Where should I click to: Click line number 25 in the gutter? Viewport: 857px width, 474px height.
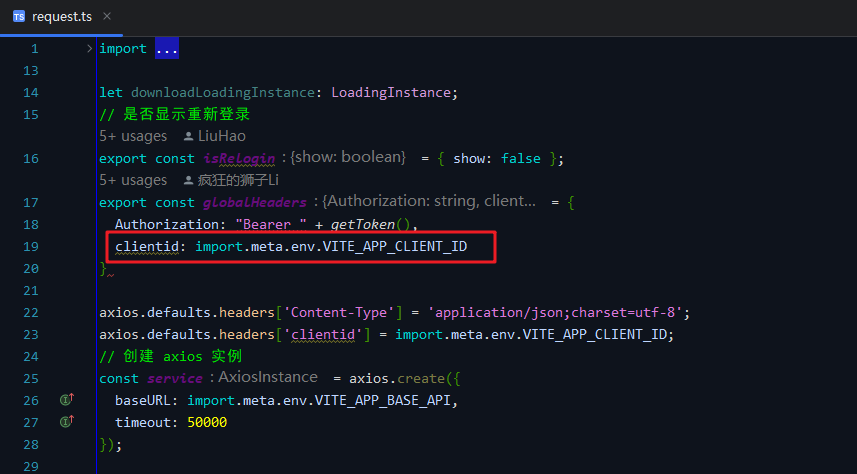(x=31, y=378)
